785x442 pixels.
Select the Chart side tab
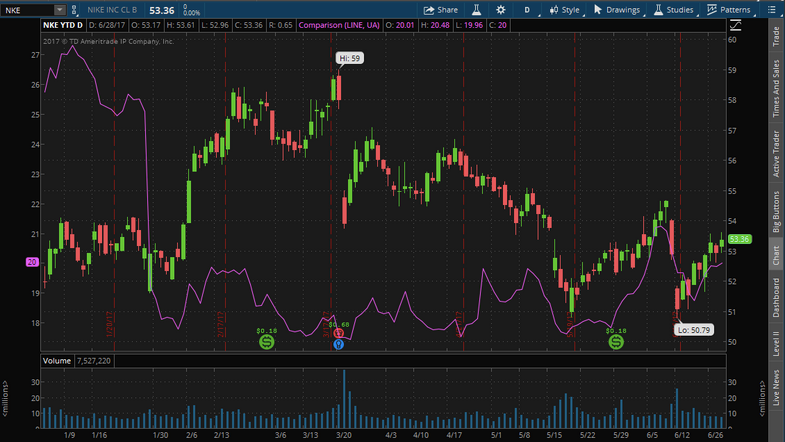tap(776, 255)
